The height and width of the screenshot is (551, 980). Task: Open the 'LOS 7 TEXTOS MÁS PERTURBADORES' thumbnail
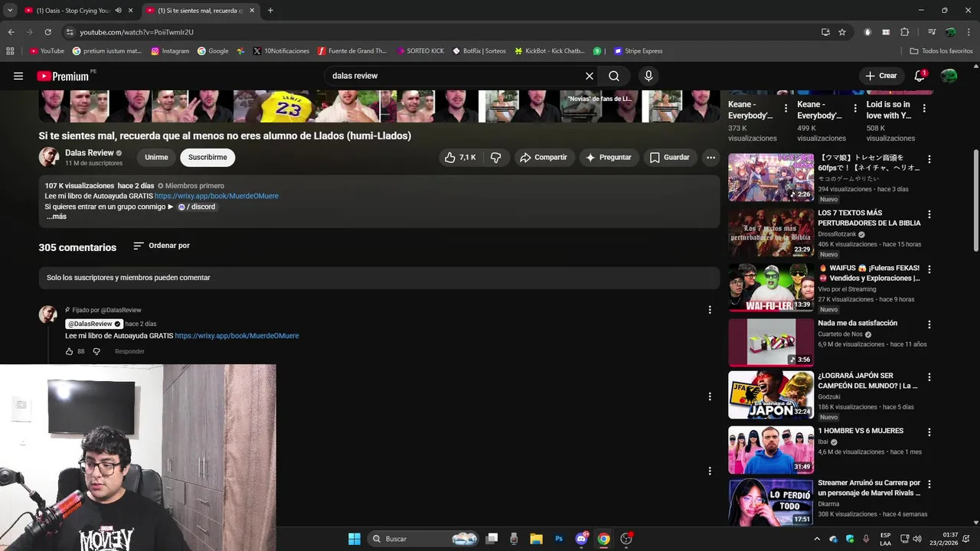[x=771, y=232]
